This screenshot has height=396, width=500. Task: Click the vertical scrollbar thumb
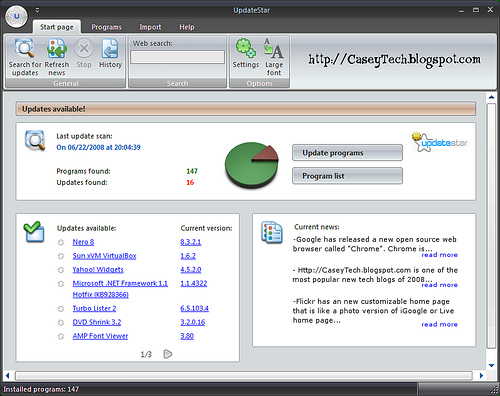point(491,226)
